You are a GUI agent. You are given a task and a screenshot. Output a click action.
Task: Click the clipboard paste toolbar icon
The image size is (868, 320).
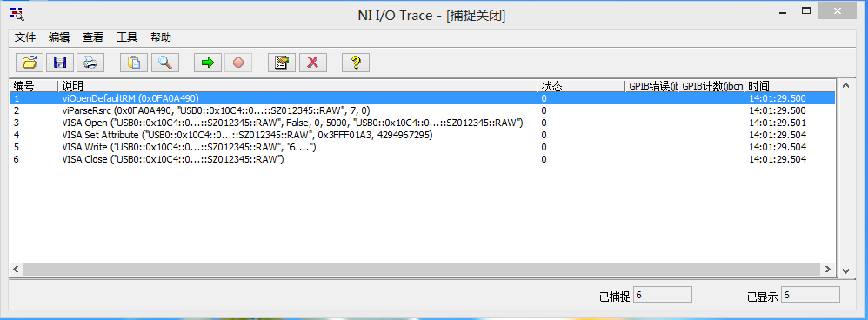pos(134,63)
